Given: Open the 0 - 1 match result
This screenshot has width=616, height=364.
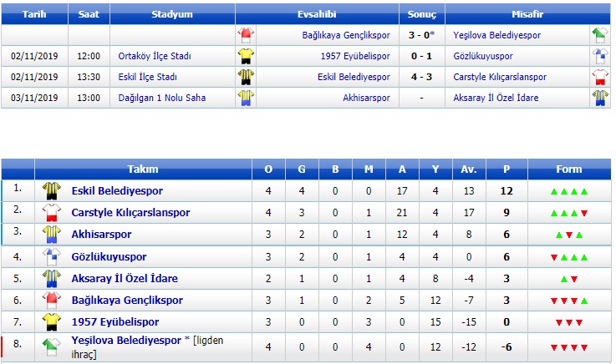Looking at the screenshot, I should pyautogui.click(x=421, y=56).
